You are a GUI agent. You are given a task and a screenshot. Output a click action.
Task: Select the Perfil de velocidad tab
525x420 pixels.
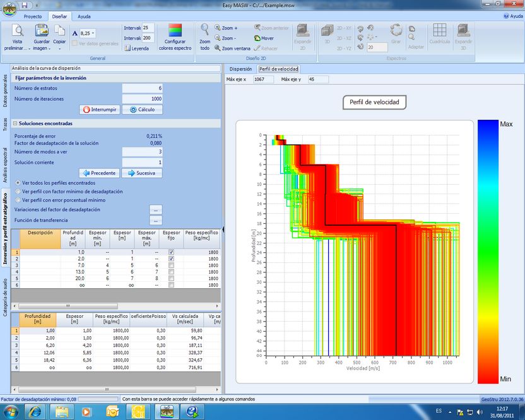pos(278,69)
